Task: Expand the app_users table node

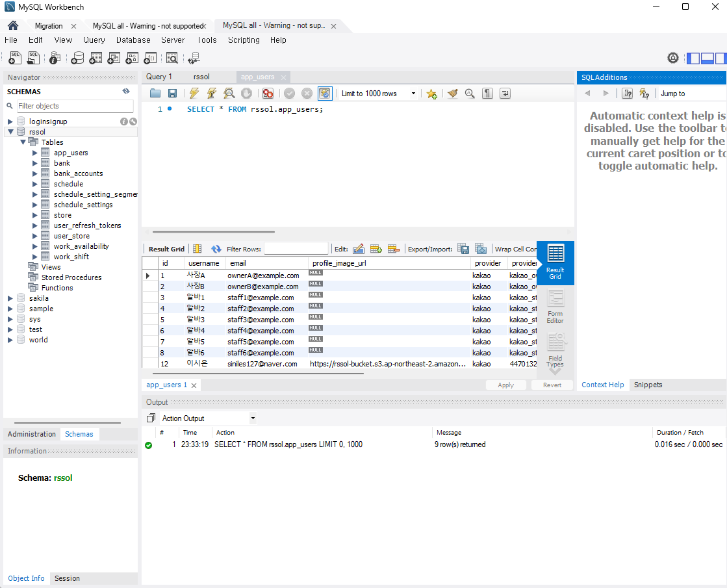Action: coord(35,153)
